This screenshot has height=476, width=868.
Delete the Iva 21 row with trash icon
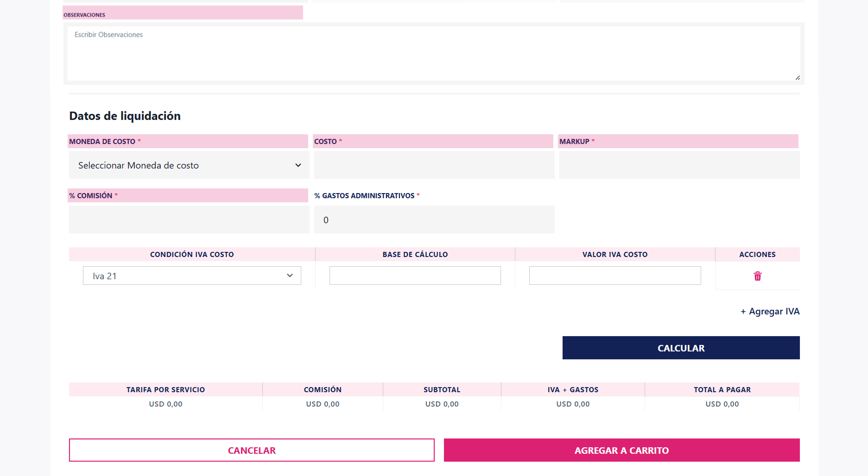click(757, 276)
